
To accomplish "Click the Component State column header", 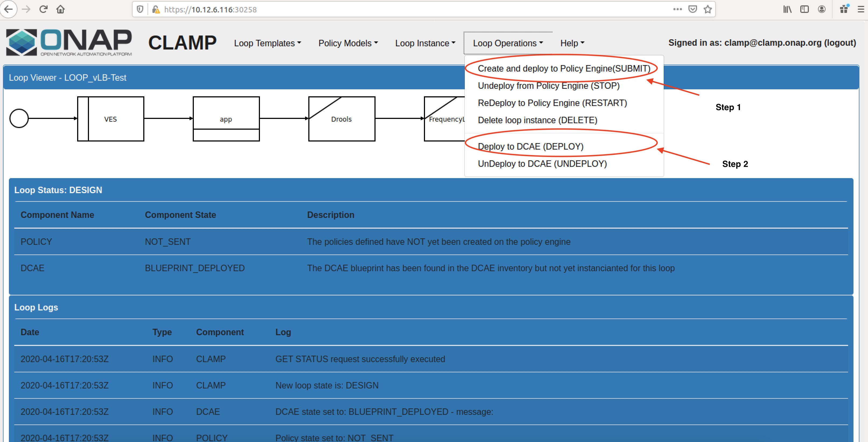I will pyautogui.click(x=180, y=215).
